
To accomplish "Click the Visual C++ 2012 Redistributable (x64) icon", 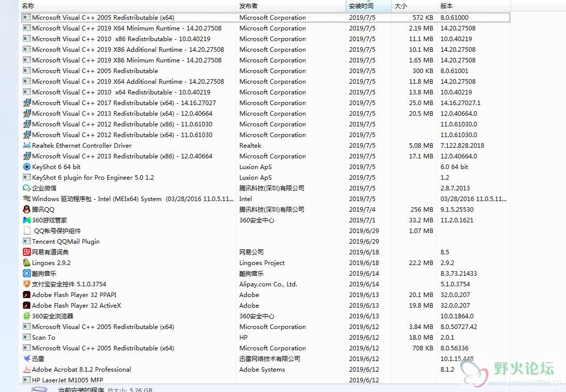I will tap(27, 135).
